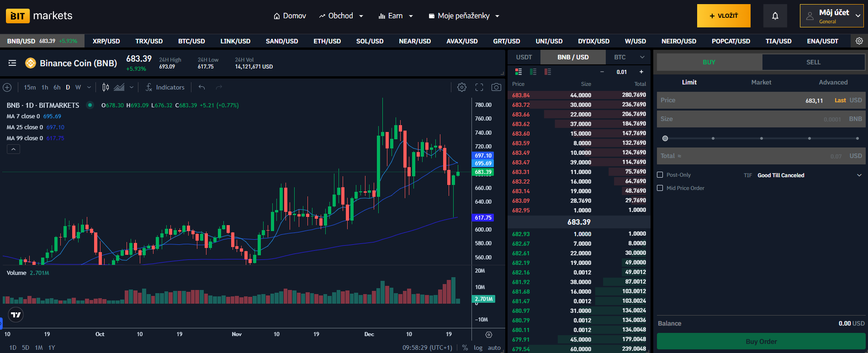The height and width of the screenshot is (353, 868).
Task: Click the notification bell icon
Action: click(x=775, y=16)
